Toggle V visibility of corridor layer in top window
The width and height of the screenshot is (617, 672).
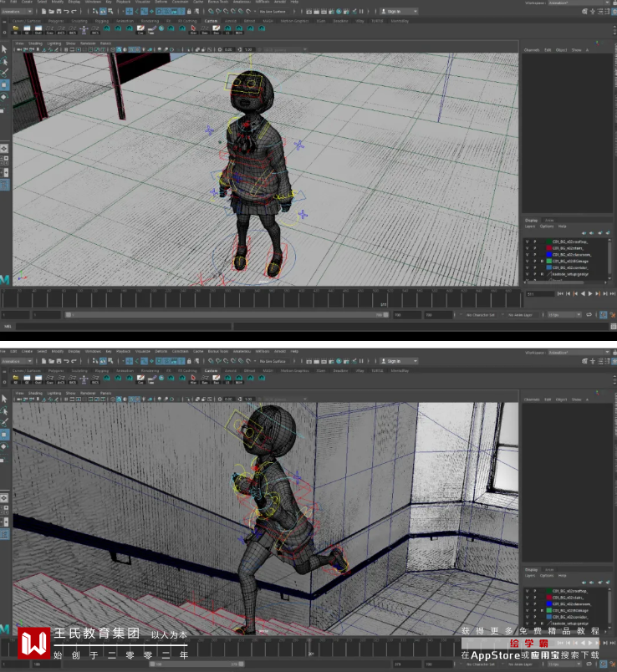pos(528,267)
